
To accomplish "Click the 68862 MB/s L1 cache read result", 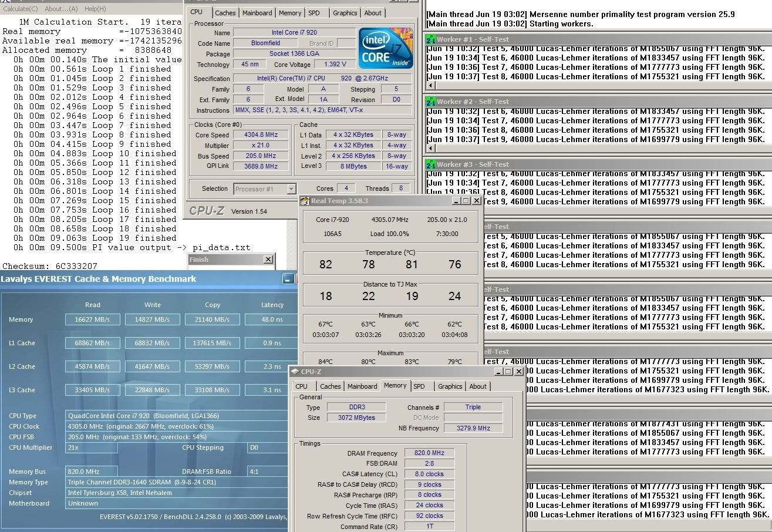I will [x=93, y=343].
